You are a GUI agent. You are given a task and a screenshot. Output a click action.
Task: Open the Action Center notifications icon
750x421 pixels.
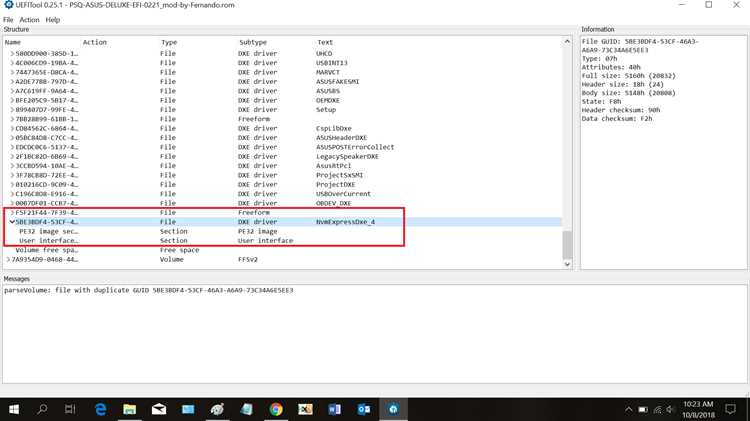click(730, 410)
